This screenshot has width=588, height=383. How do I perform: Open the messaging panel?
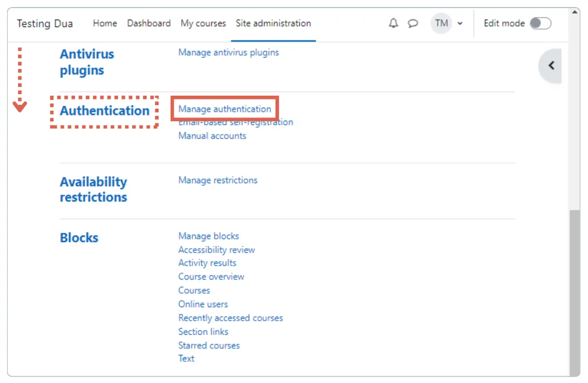click(413, 23)
